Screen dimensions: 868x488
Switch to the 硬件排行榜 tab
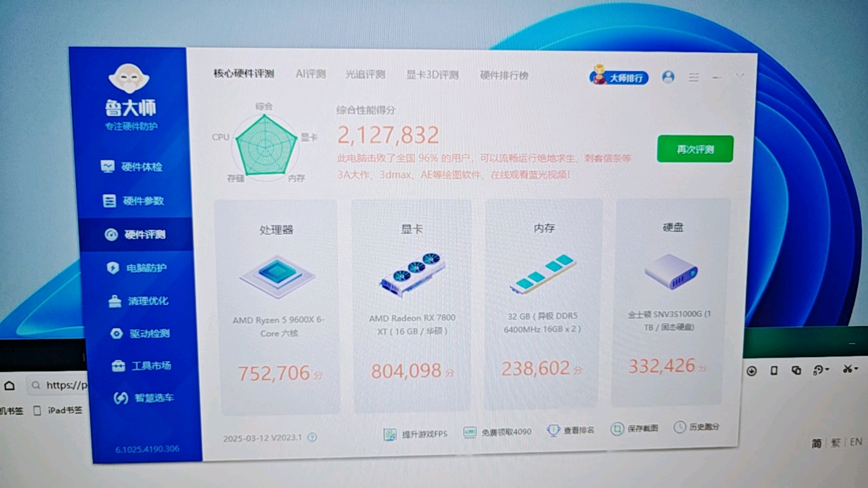(504, 75)
